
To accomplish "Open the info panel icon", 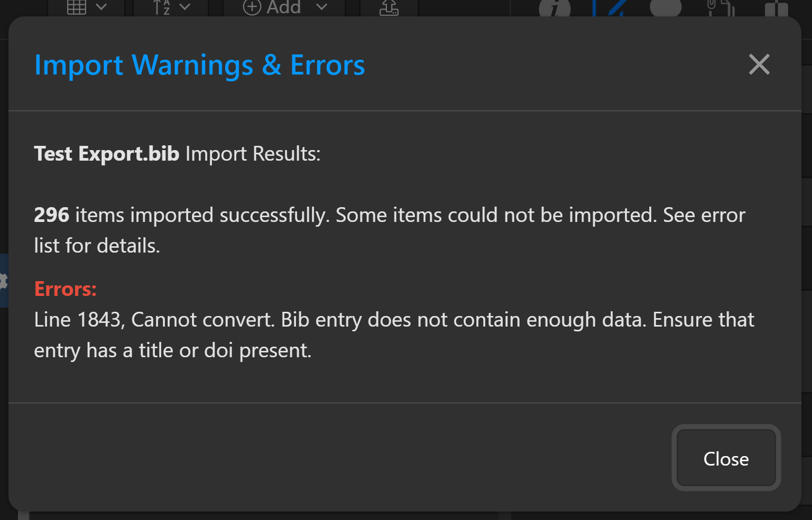I will point(555,8).
